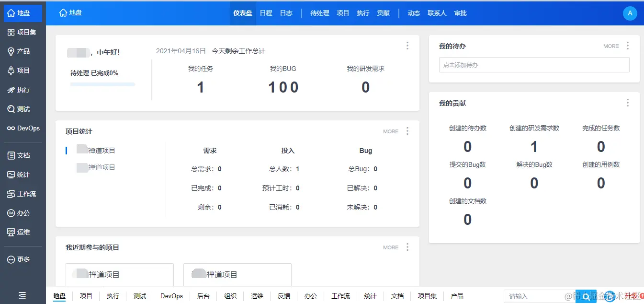644x304 pixels.
Task: Open options menu of 我的贡献 card
Action: point(628,103)
